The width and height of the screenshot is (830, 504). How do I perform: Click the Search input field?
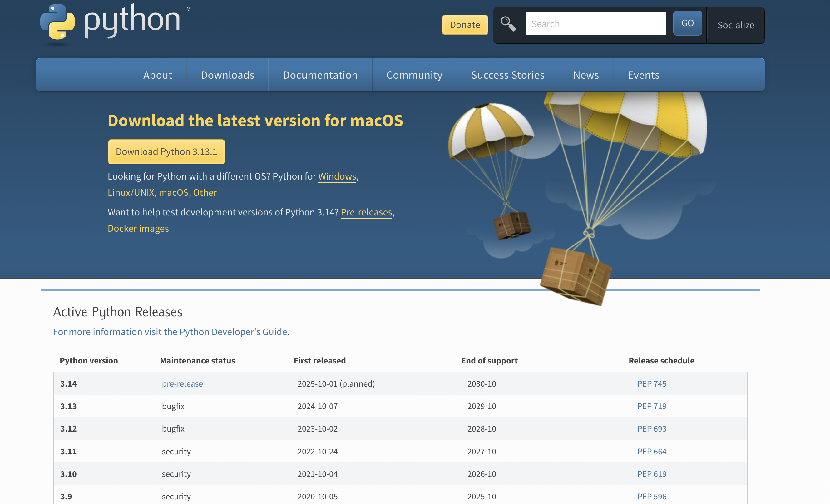[x=596, y=24]
